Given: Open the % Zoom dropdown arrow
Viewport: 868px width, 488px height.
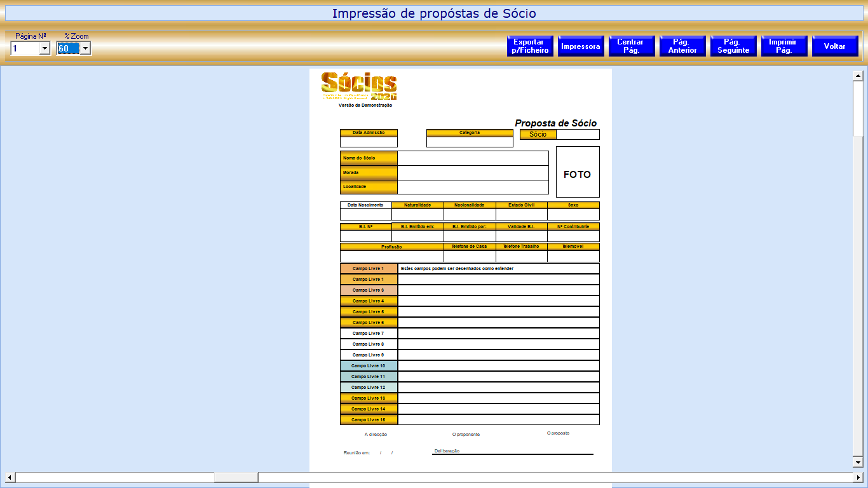Looking at the screenshot, I should coord(85,49).
